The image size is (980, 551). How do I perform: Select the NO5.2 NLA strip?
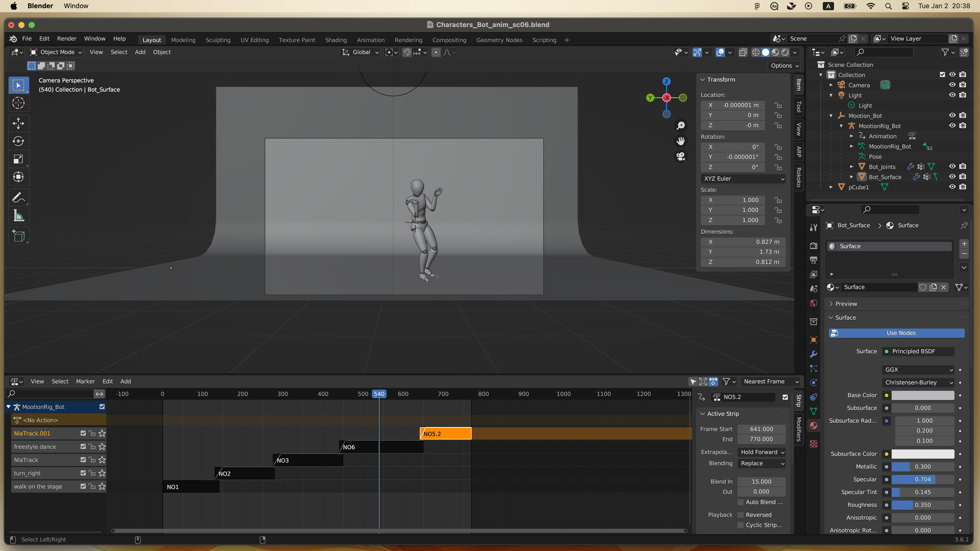(x=445, y=433)
